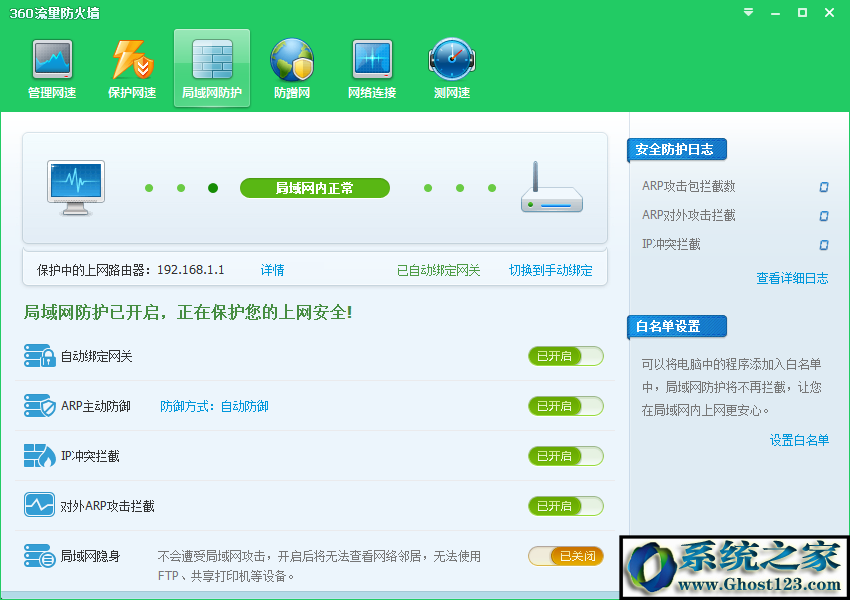Disable the 对外ARP攻击拦截 switch
Viewport: 850px width, 600px height.
coord(566,506)
